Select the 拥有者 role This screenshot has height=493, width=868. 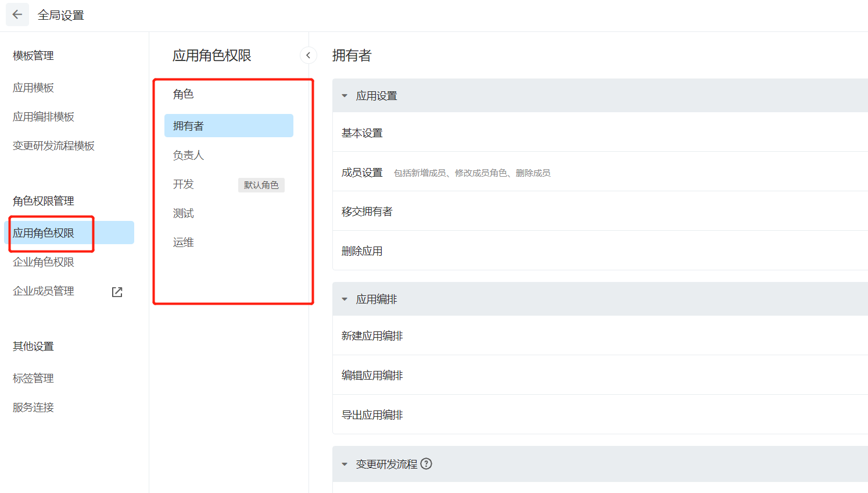coord(229,126)
